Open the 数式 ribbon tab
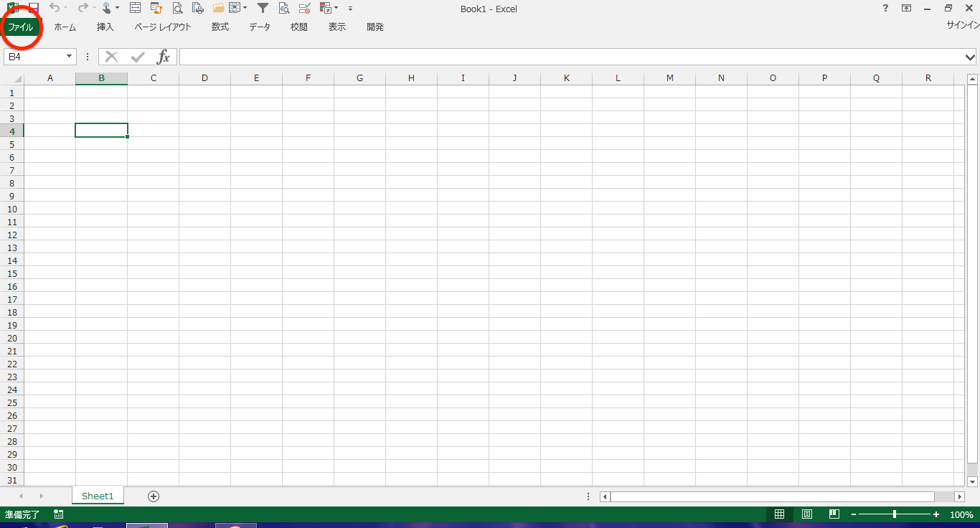The width and height of the screenshot is (980, 528). coord(220,27)
